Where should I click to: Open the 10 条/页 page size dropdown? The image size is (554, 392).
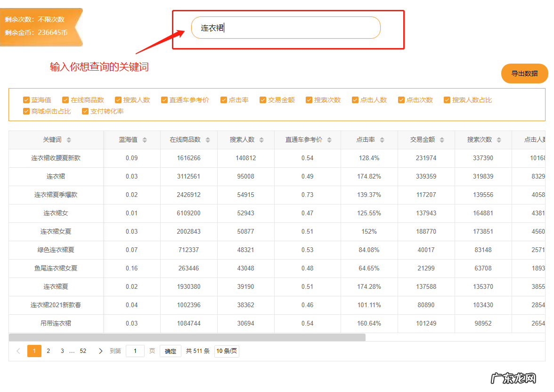coord(226,351)
